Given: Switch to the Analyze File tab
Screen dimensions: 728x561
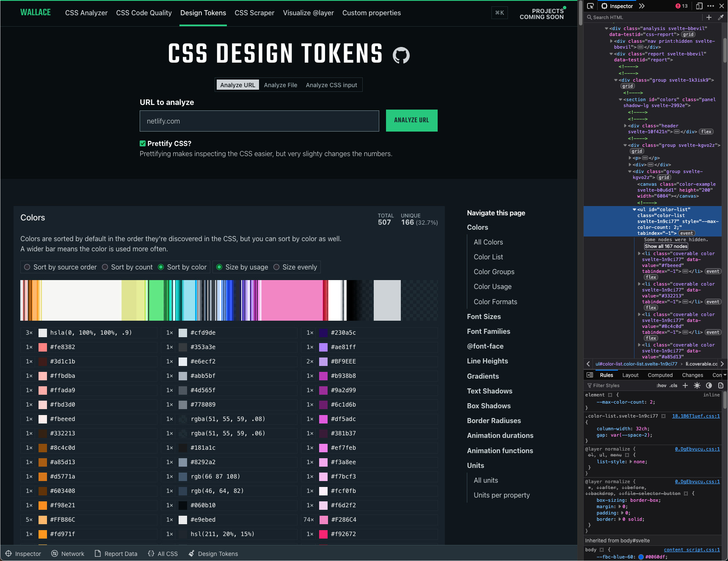Looking at the screenshot, I should point(281,85).
